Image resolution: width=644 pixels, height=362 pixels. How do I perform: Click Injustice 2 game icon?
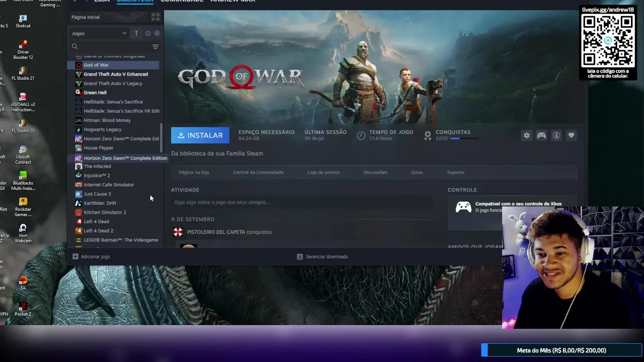78,175
